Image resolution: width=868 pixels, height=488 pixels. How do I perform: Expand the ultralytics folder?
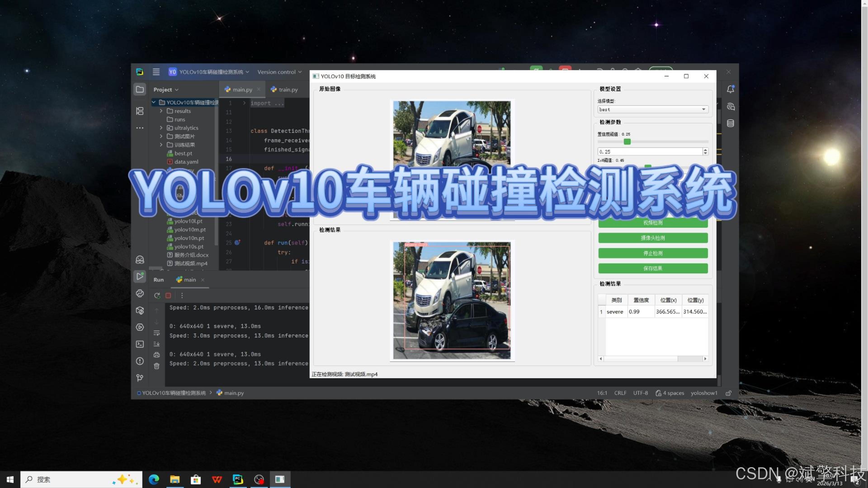[161, 128]
